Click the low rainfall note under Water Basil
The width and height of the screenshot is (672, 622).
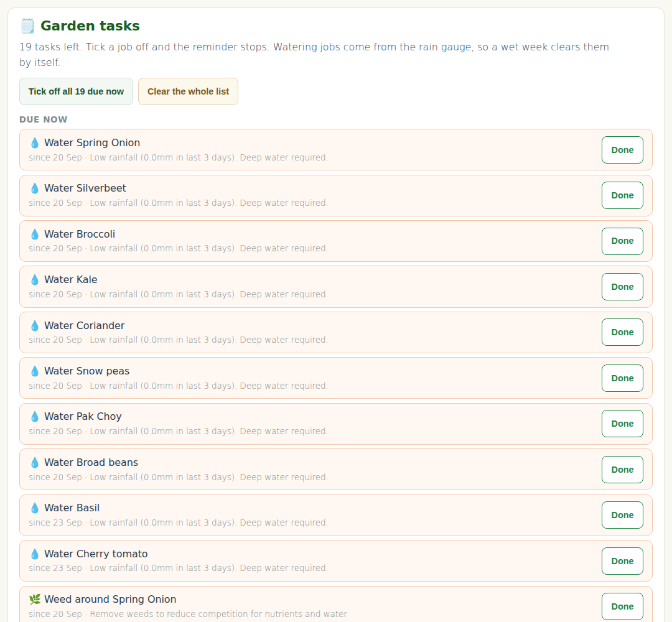[208, 522]
